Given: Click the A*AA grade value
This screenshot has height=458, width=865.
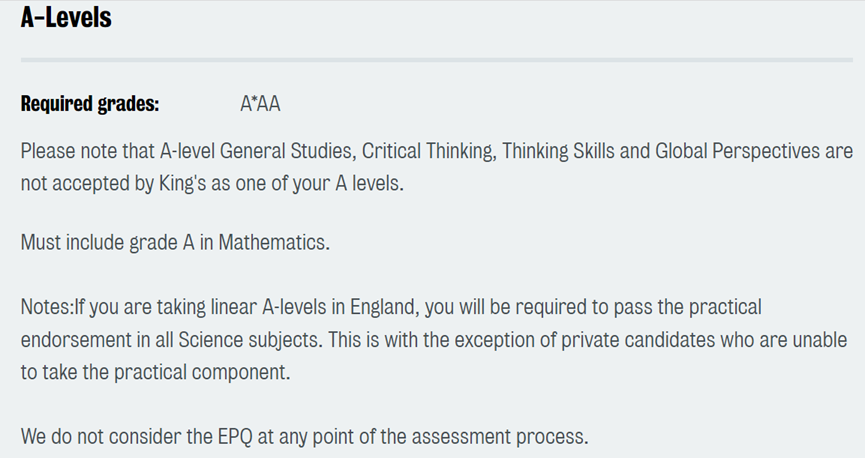Looking at the screenshot, I should click(261, 104).
